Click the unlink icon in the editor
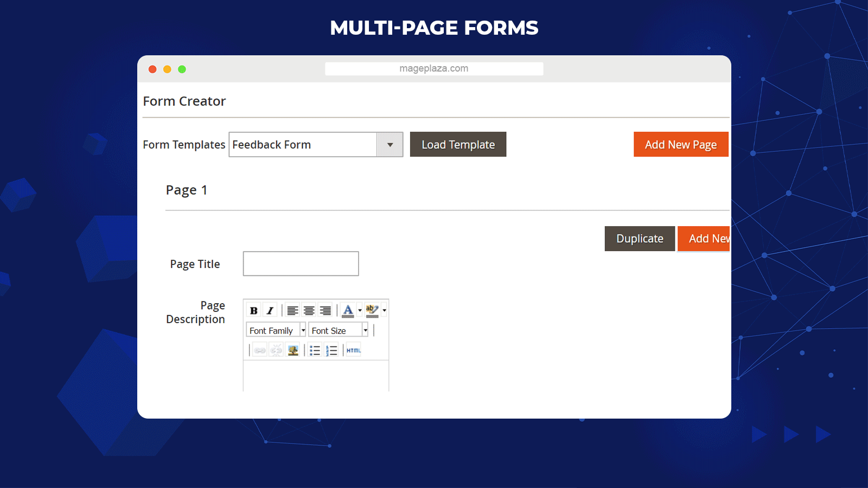Screen dimensions: 868x488 coord(276,351)
